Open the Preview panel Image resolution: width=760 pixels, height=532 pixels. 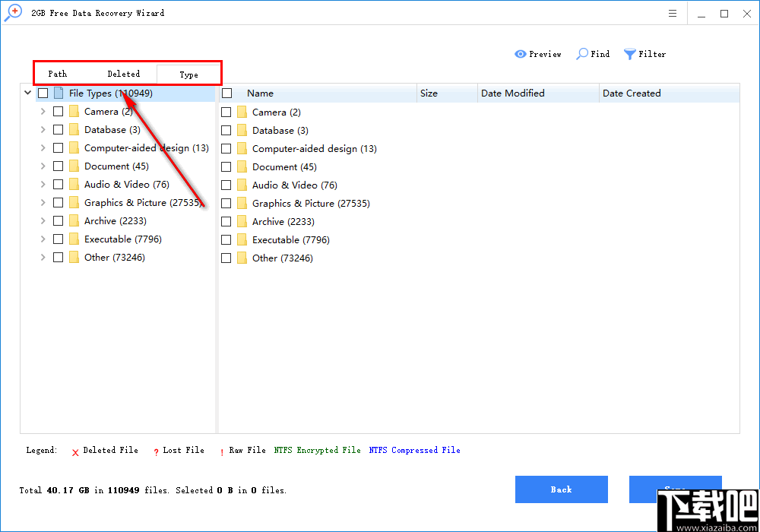click(x=538, y=54)
